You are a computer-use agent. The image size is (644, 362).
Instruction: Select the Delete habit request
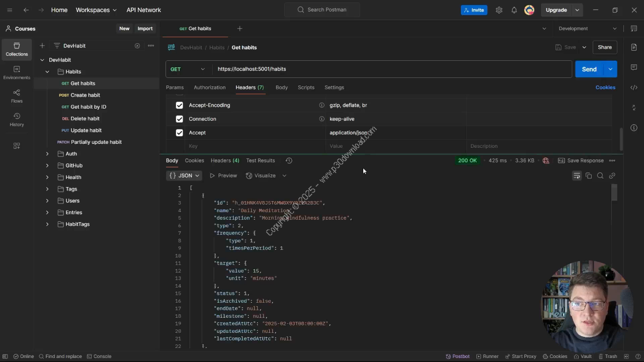[85, 119]
